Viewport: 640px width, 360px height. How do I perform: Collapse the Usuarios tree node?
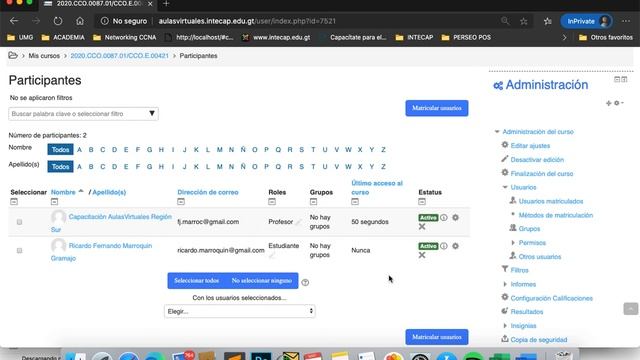click(505, 187)
